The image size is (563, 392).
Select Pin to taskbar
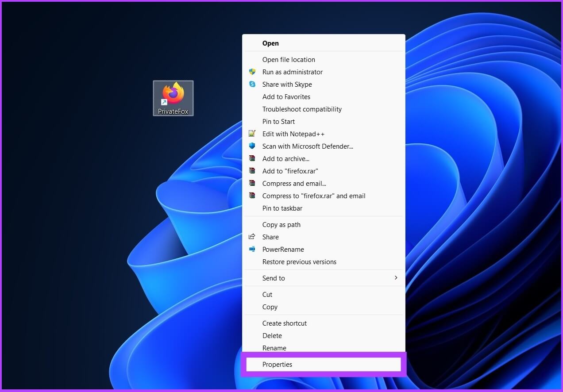click(x=324, y=208)
